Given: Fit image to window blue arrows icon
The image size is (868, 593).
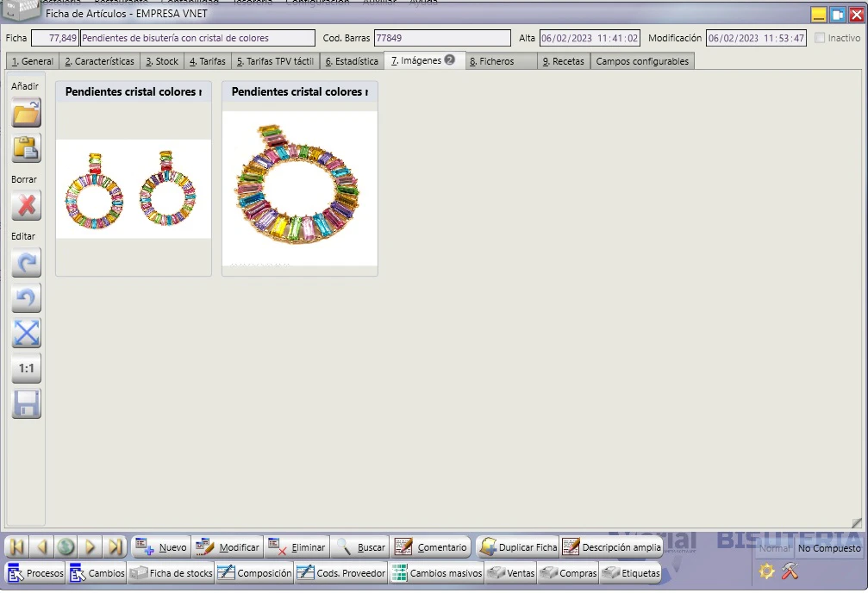Looking at the screenshot, I should pos(26,334).
